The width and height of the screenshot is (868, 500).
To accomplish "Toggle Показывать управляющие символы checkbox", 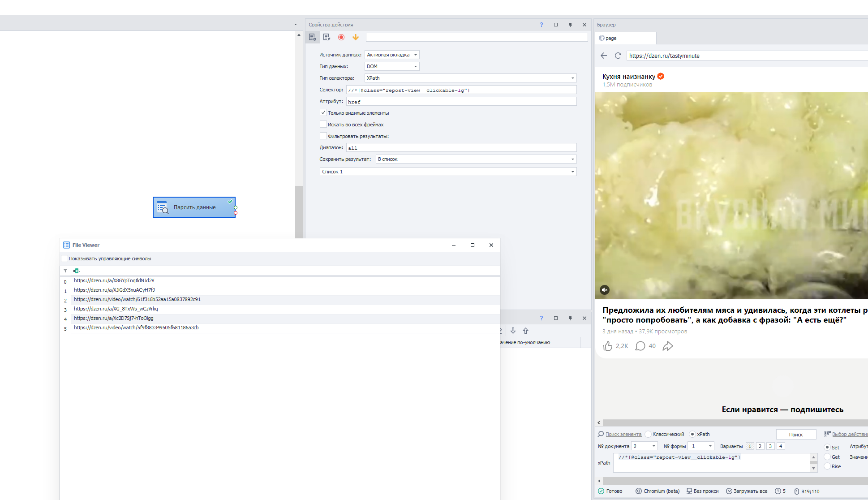I will [x=64, y=259].
